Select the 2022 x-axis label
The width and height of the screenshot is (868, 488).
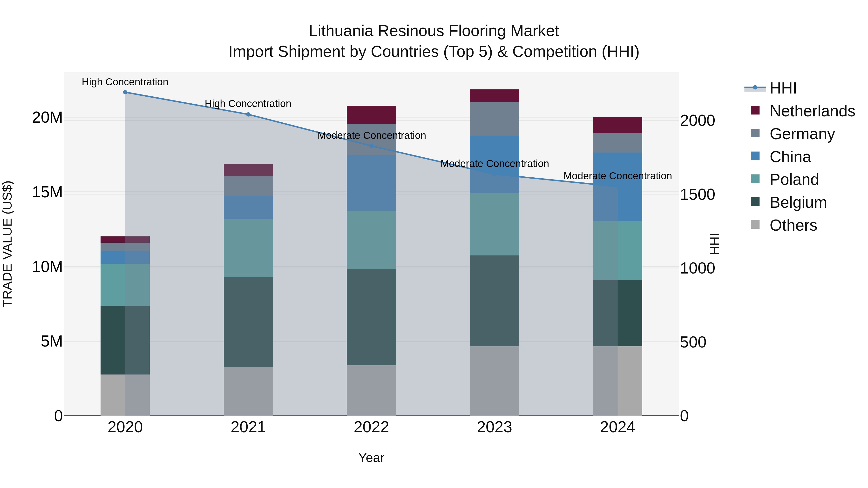[x=371, y=427]
